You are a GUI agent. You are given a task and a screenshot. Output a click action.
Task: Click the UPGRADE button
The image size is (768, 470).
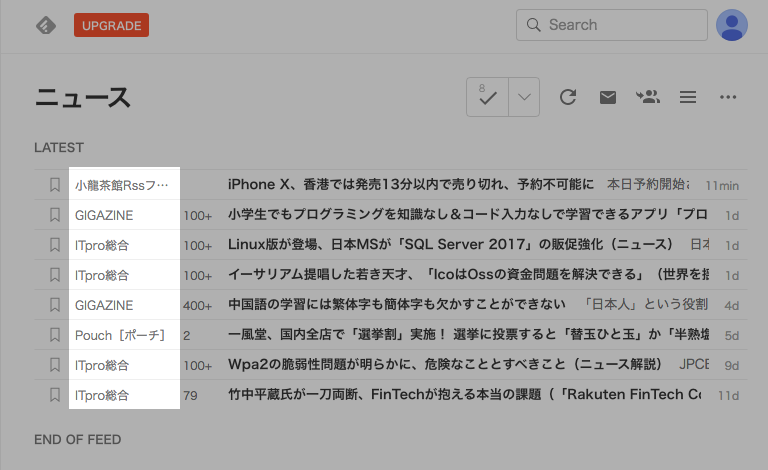112,25
